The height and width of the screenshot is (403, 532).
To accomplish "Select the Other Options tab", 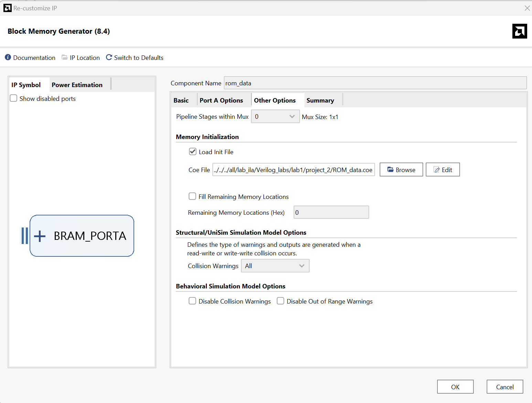I will pos(275,100).
